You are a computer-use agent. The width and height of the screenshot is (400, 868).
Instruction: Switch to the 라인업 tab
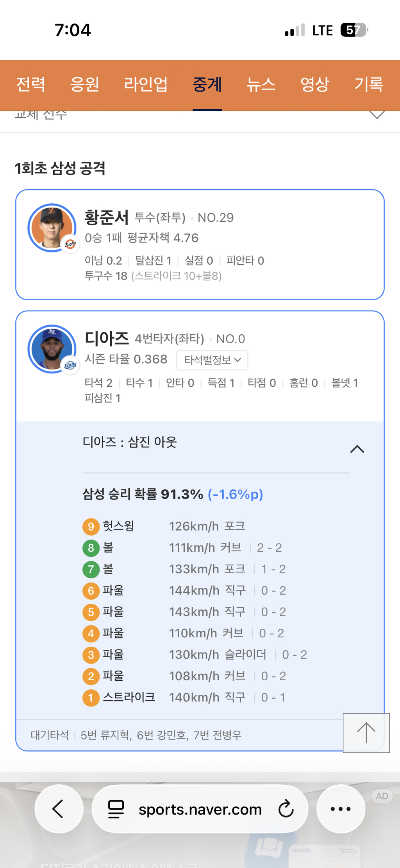[x=146, y=84]
